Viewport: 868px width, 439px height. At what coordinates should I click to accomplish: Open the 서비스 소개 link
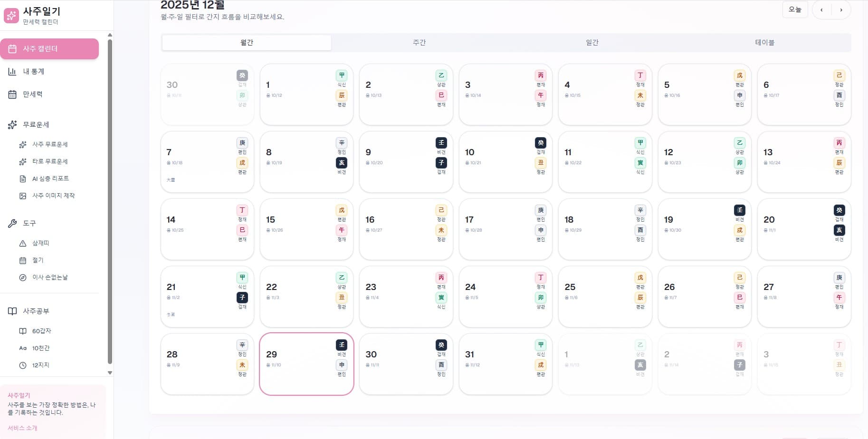click(x=22, y=428)
